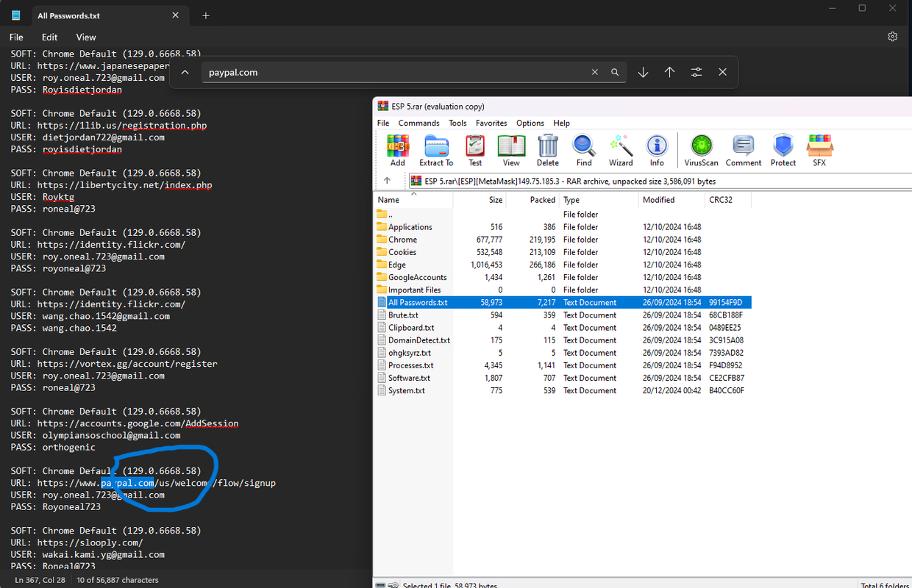Open WinRAR Tools menu

(457, 123)
